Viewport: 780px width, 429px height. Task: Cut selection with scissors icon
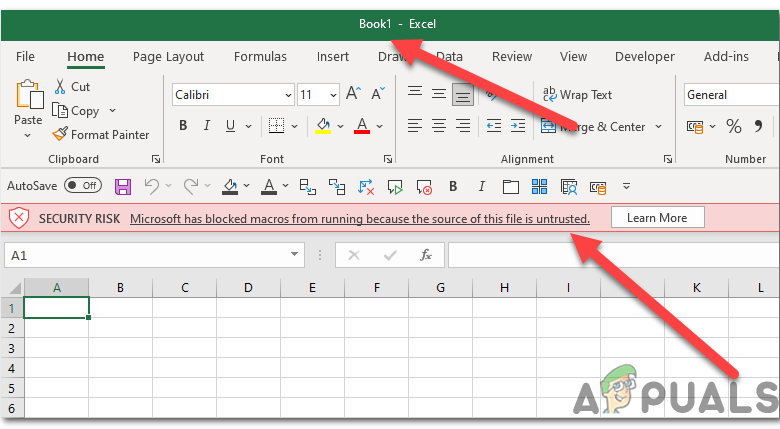coord(60,87)
